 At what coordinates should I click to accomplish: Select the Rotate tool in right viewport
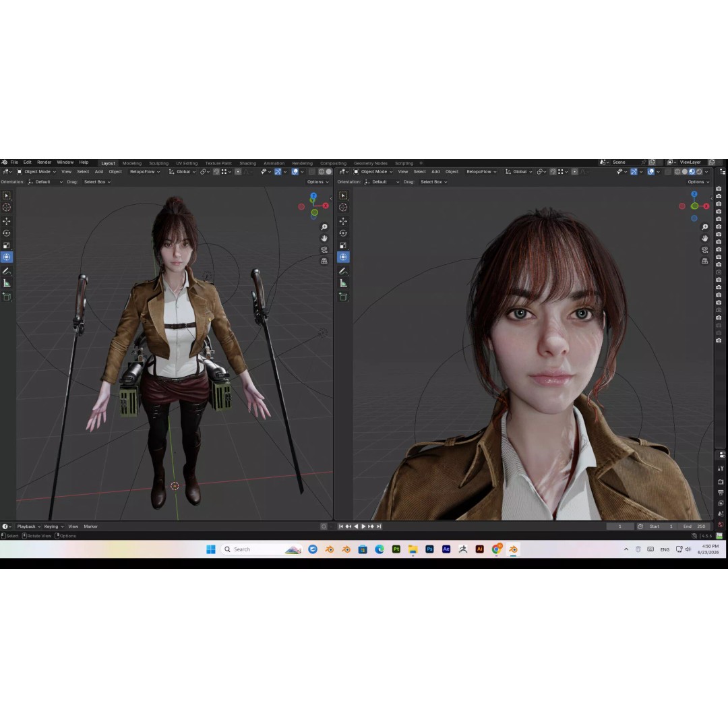pos(343,233)
